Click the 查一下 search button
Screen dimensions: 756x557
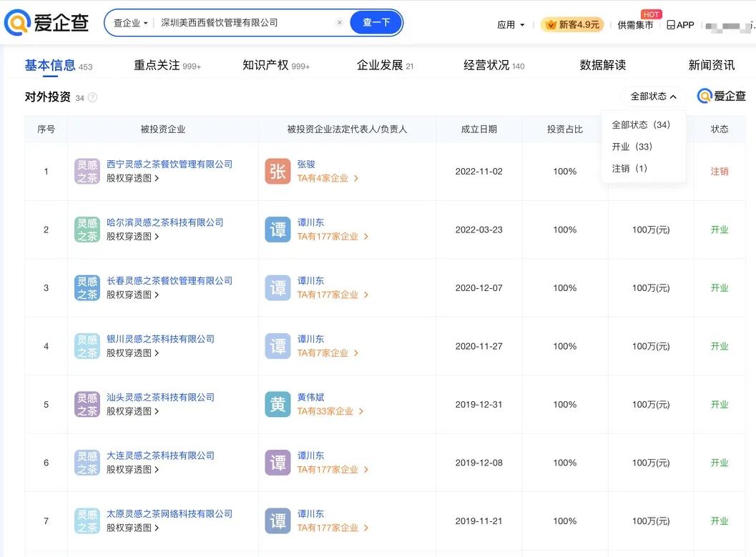coord(375,22)
